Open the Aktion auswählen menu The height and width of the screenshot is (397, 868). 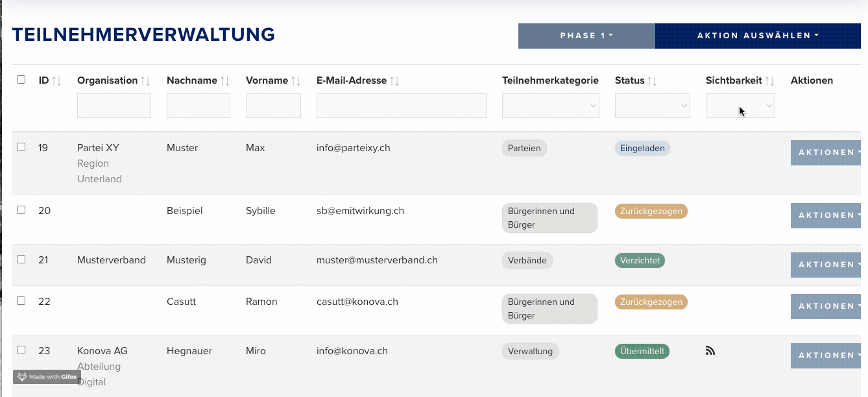[758, 36]
